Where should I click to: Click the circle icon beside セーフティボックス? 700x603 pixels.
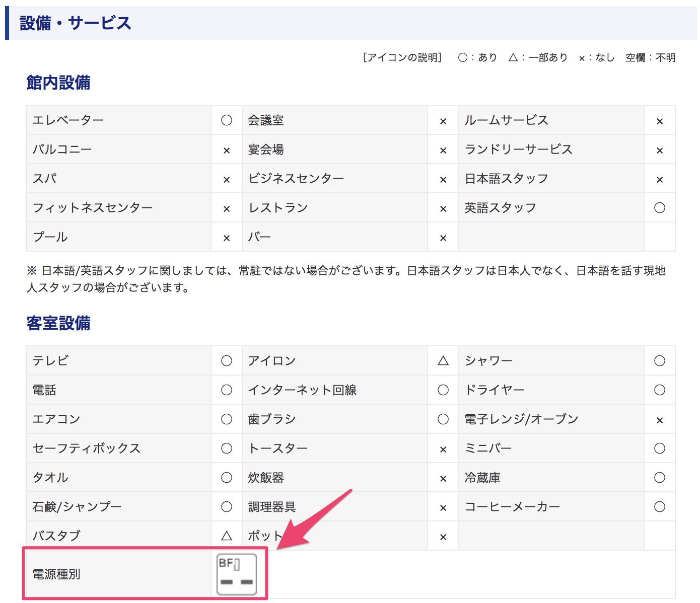[227, 448]
